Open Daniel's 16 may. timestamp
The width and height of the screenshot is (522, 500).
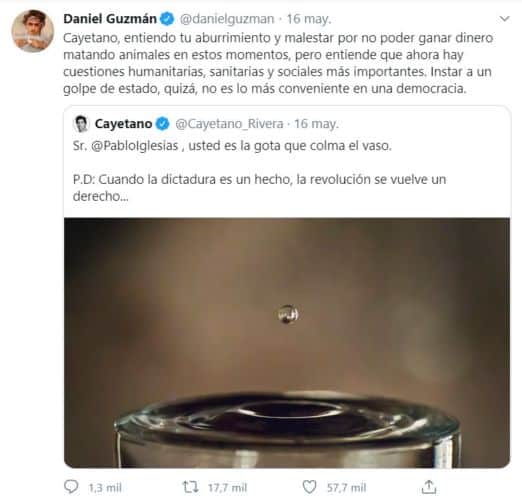pyautogui.click(x=309, y=19)
